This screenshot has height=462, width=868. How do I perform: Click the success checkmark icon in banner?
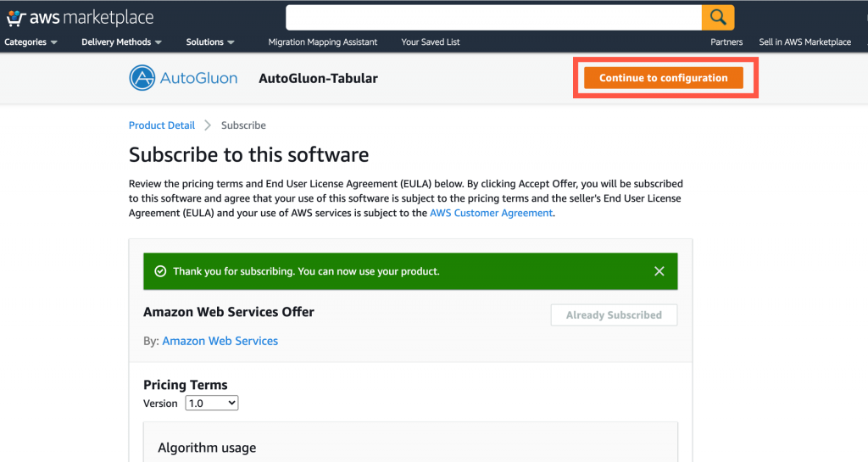pyautogui.click(x=160, y=271)
